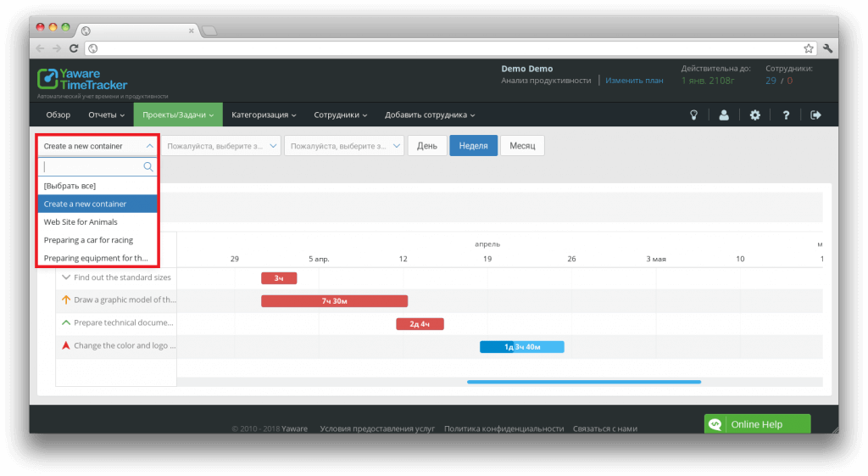Expand the Сотрудники menu

[x=341, y=115]
